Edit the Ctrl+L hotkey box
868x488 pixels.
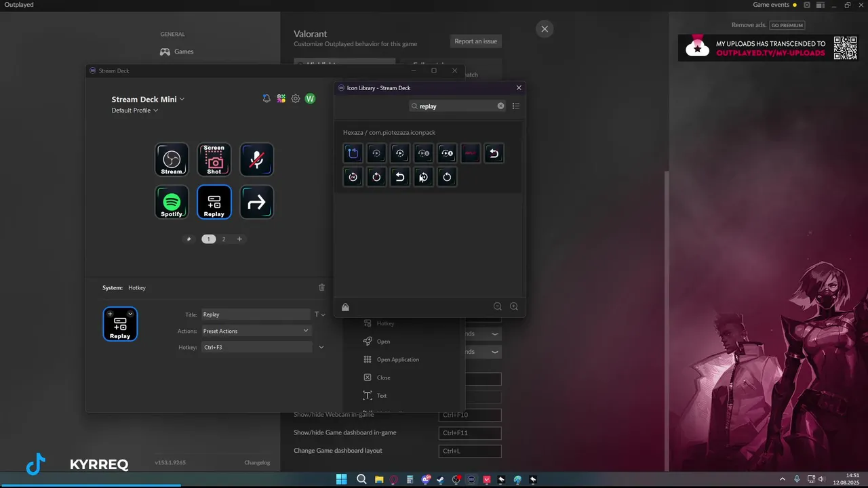470,451
